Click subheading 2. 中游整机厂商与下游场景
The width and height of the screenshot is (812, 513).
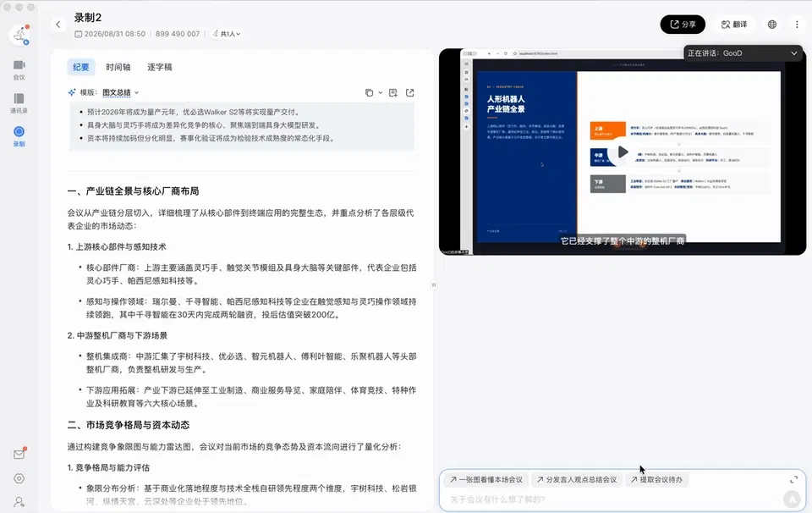(x=117, y=335)
